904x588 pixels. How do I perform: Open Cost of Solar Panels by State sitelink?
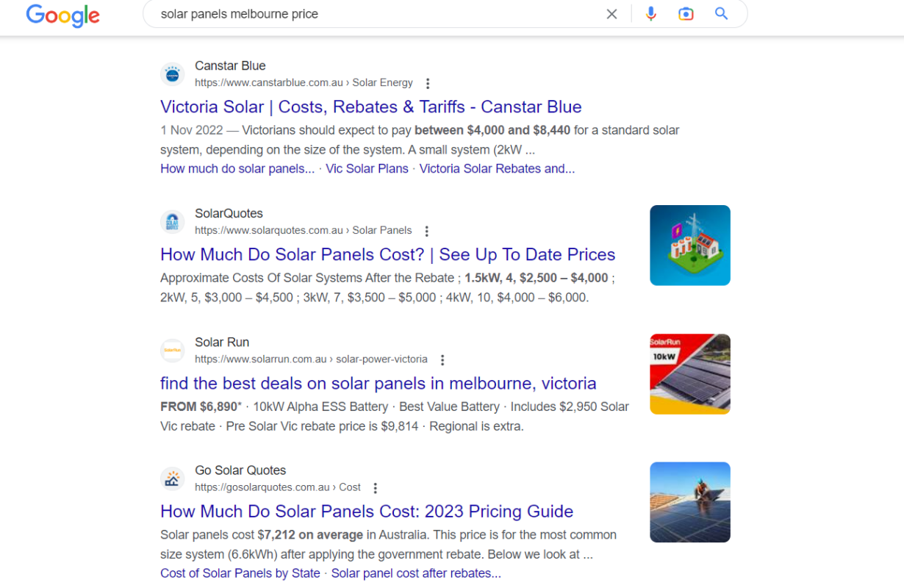pyautogui.click(x=240, y=573)
